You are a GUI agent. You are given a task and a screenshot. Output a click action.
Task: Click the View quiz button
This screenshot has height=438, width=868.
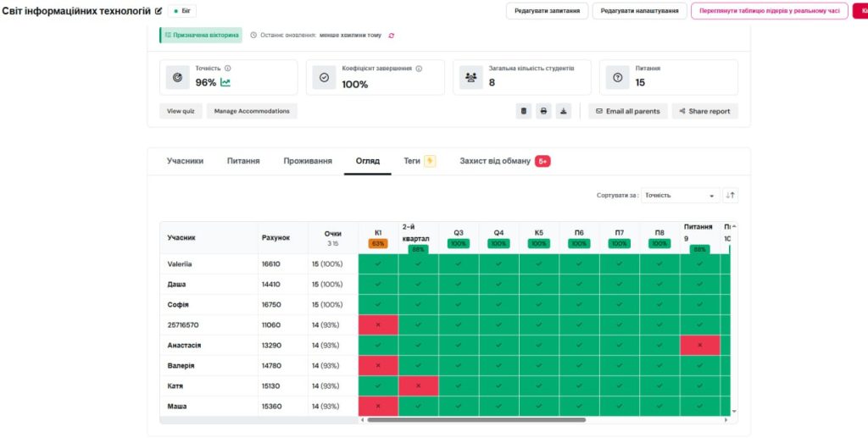pyautogui.click(x=181, y=111)
